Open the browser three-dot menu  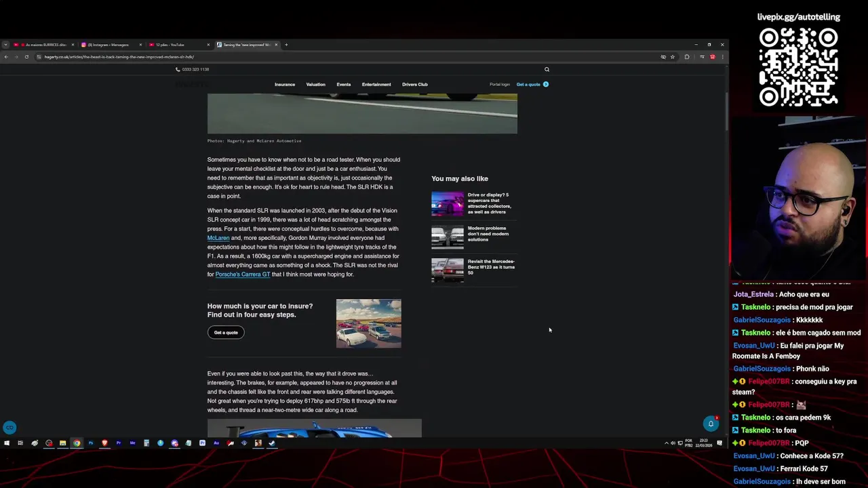723,57
